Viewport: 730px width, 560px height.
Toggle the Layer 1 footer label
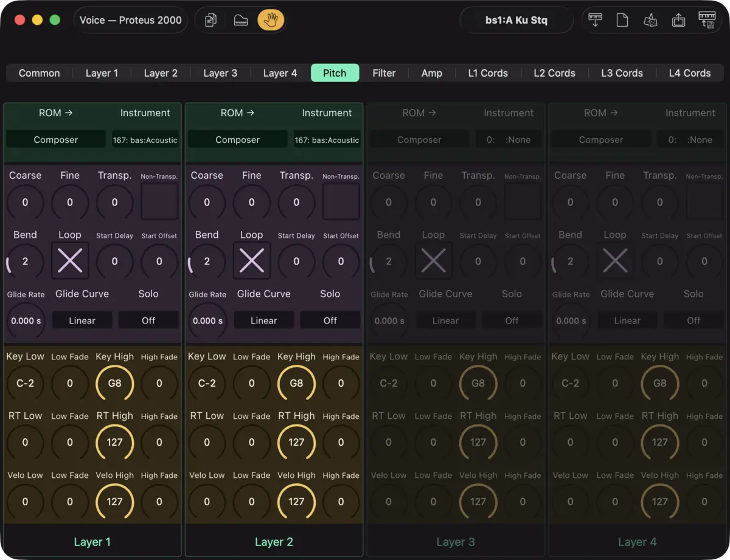click(x=92, y=542)
